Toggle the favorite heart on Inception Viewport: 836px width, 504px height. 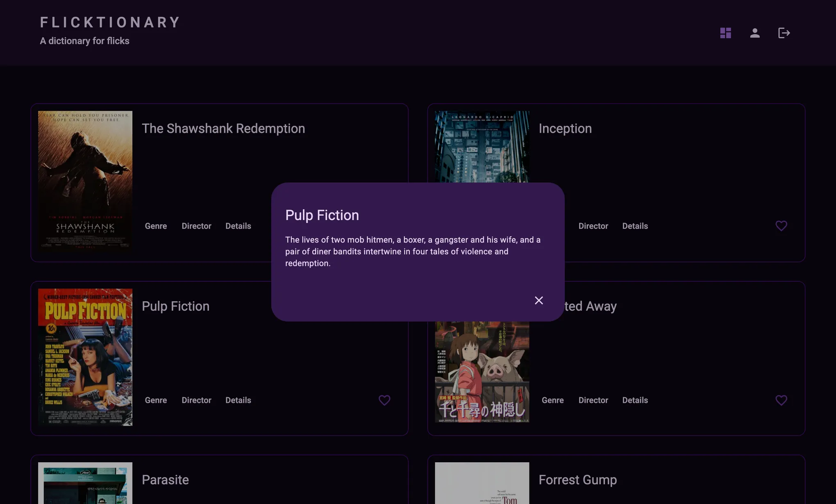point(781,226)
